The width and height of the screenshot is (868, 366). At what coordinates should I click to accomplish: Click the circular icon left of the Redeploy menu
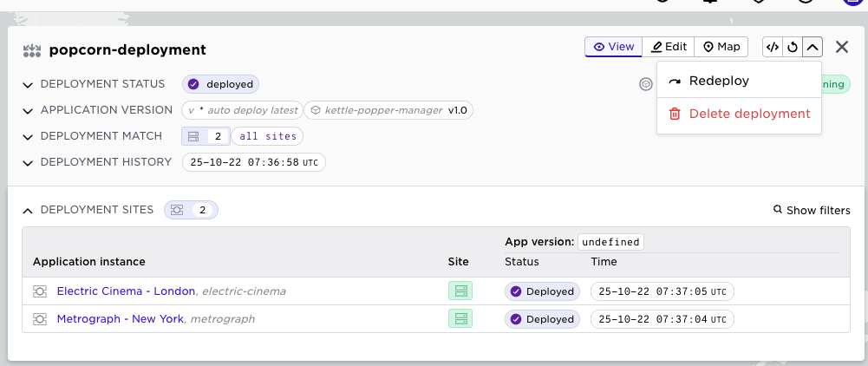pyautogui.click(x=645, y=84)
